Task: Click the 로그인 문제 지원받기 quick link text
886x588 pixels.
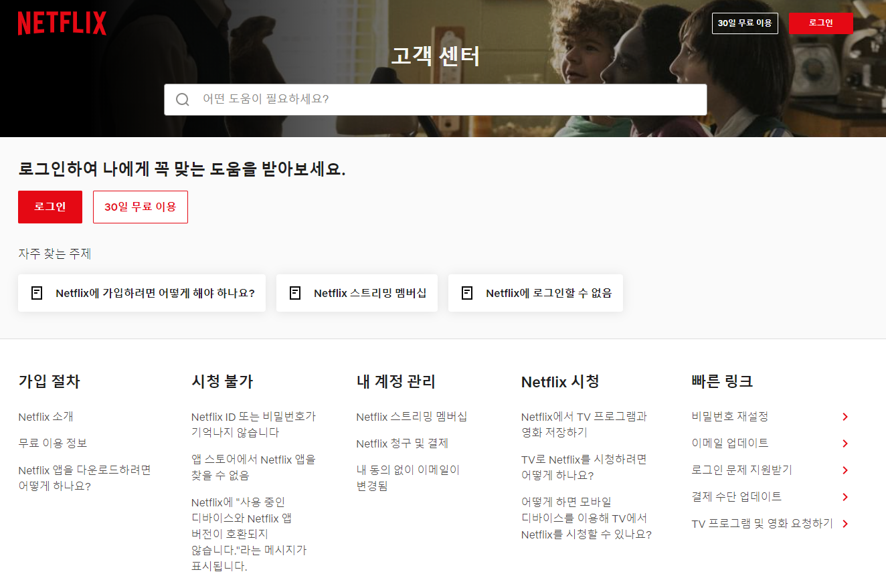Action: [741, 470]
